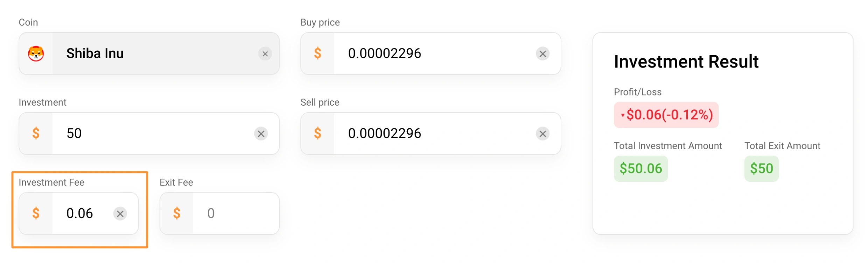Select the Buy price input field

(x=420, y=53)
